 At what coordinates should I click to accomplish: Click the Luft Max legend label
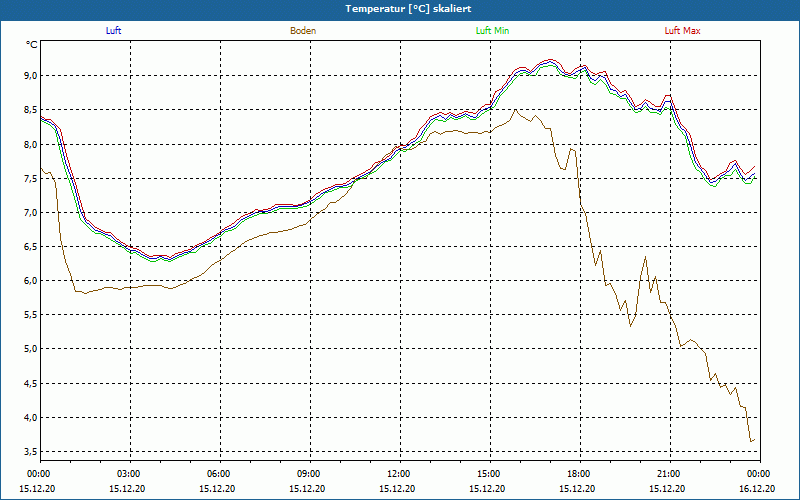682,31
